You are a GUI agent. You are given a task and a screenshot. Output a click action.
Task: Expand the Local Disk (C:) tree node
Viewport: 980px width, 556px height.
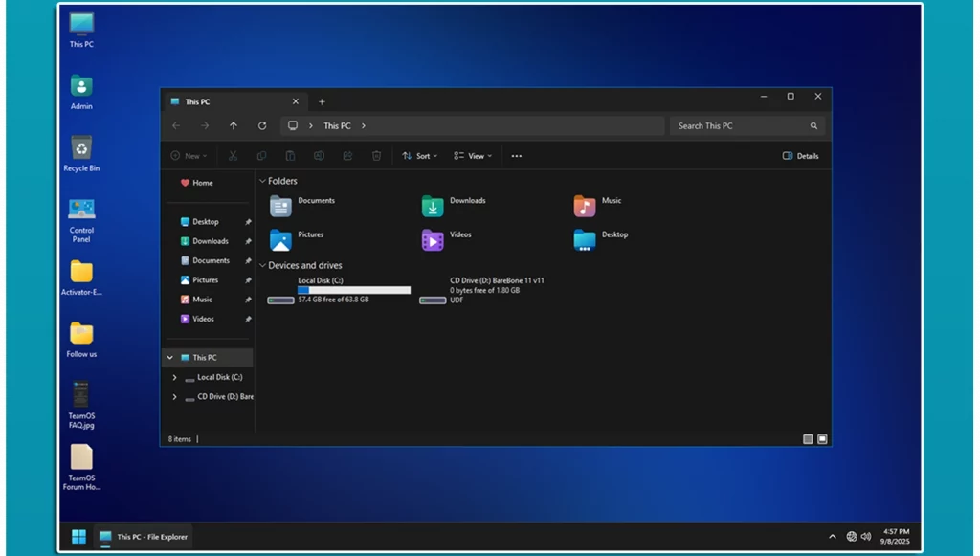[174, 377]
